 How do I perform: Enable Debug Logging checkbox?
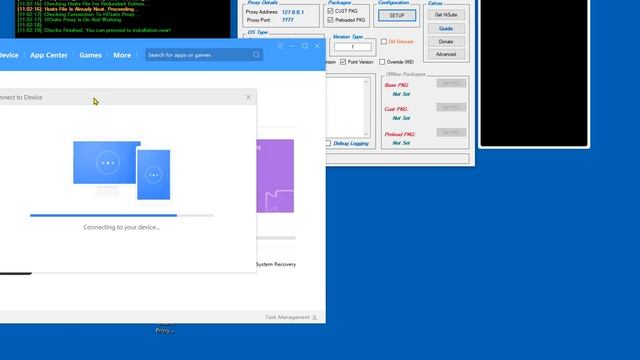click(328, 143)
